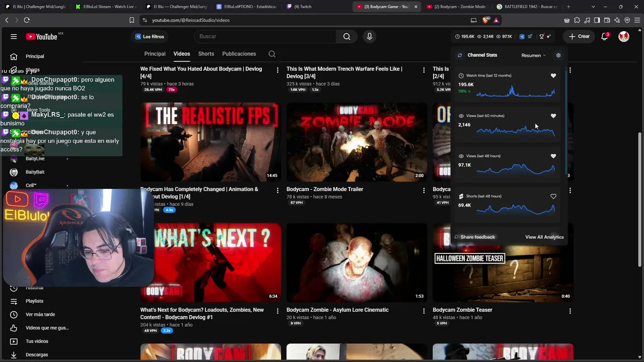The image size is (644, 362).
Task: Click the Buscar search field
Action: (265, 37)
